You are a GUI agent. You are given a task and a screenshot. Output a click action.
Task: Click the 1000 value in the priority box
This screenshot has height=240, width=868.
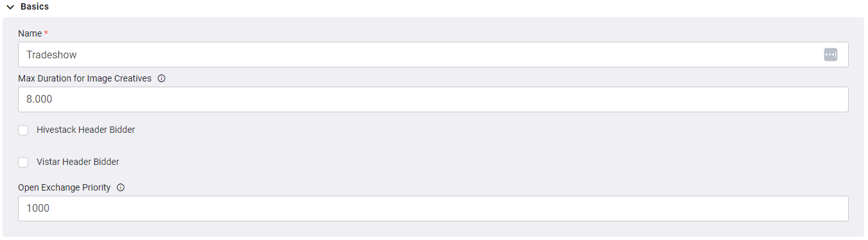(x=38, y=209)
